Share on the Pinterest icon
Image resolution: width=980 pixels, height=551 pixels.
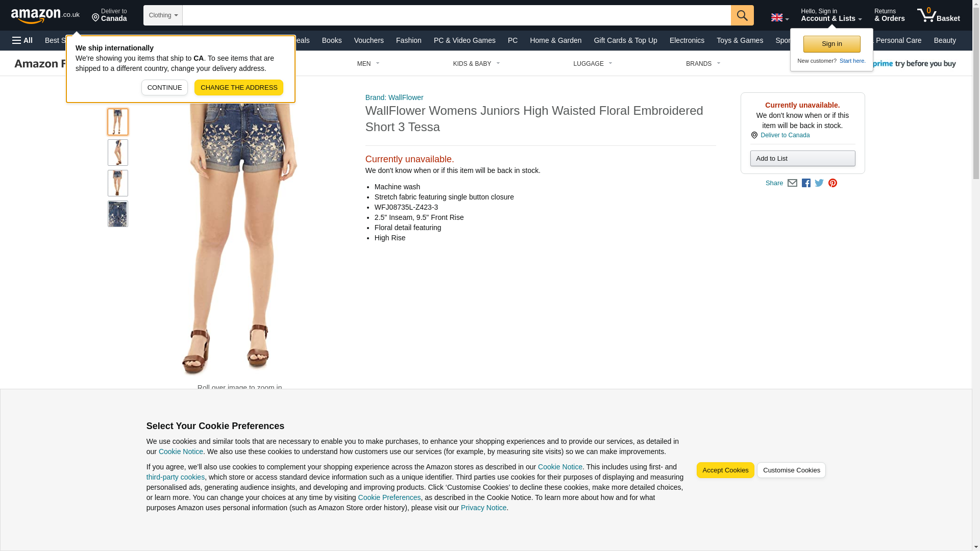click(832, 183)
